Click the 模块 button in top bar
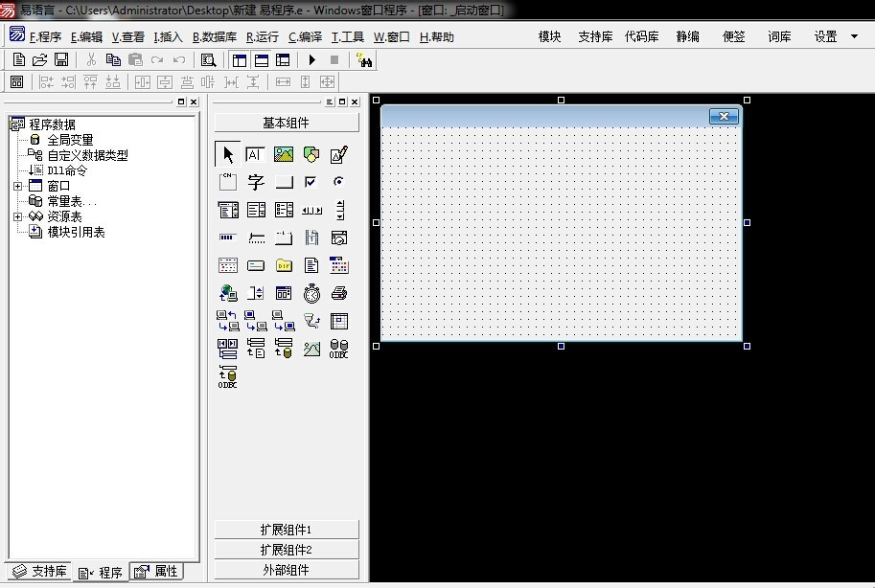The image size is (875, 588). point(549,36)
